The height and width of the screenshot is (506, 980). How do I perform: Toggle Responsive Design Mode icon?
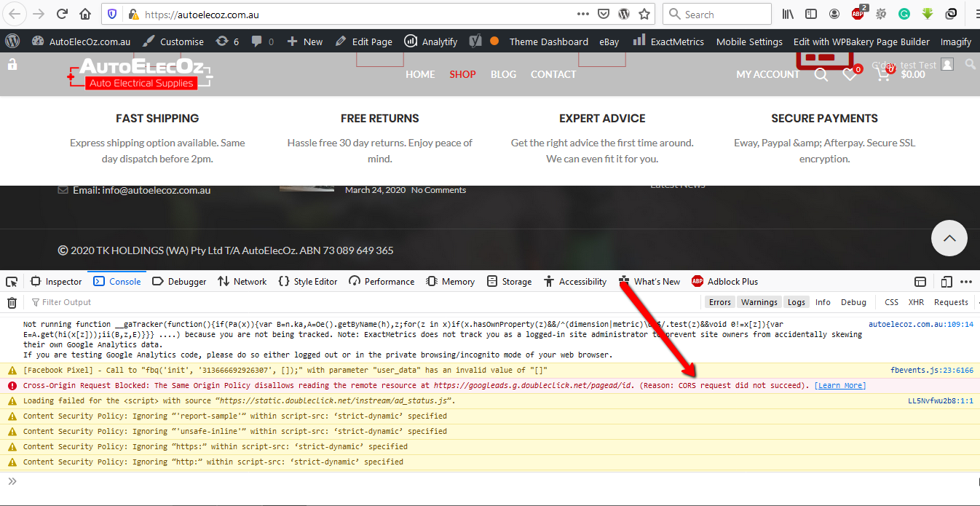(947, 282)
